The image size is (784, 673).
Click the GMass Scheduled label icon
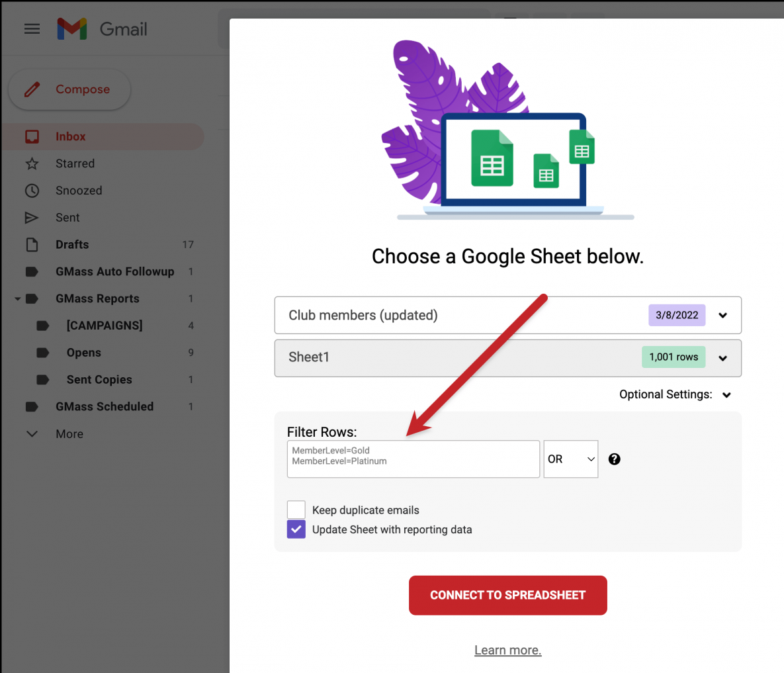[32, 406]
